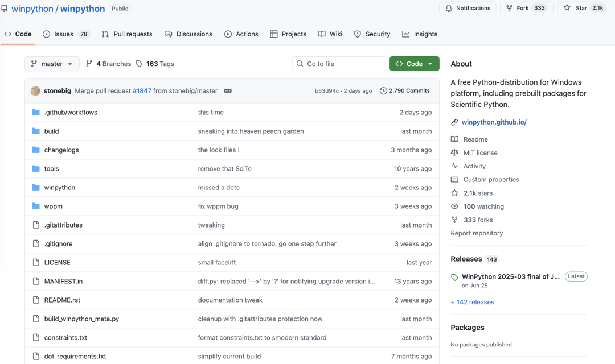Click the changelogs folder icon

tap(36, 150)
